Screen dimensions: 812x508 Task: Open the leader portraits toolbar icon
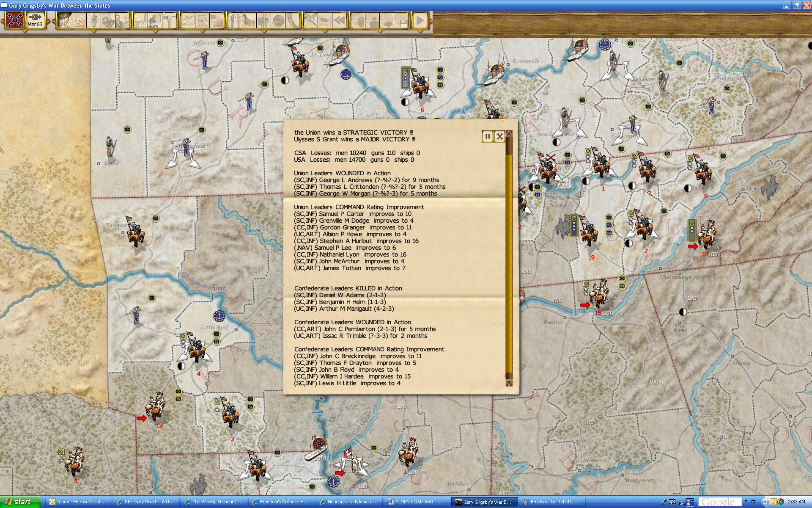coord(122,20)
